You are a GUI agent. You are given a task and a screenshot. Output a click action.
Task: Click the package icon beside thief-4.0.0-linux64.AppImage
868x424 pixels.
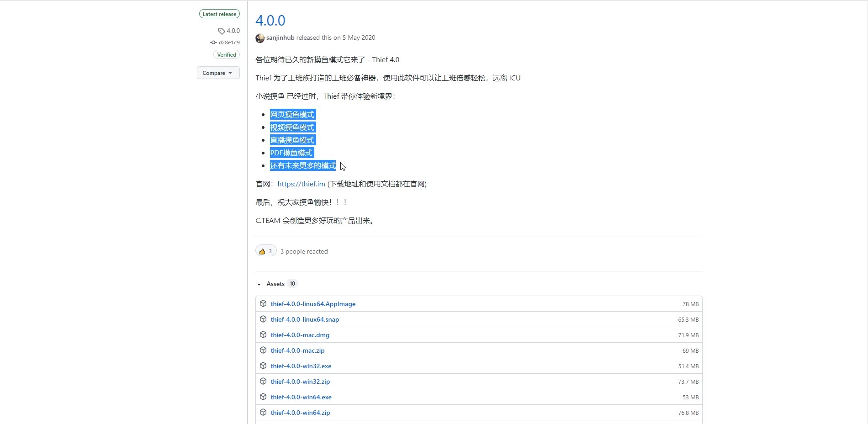click(x=263, y=304)
